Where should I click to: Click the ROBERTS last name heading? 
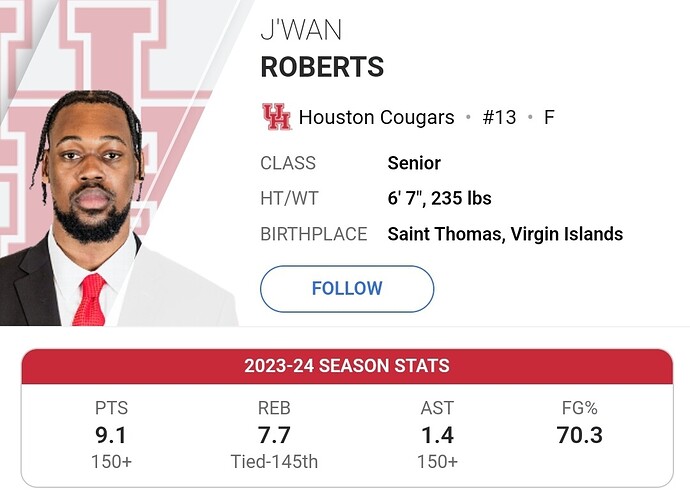tap(322, 67)
